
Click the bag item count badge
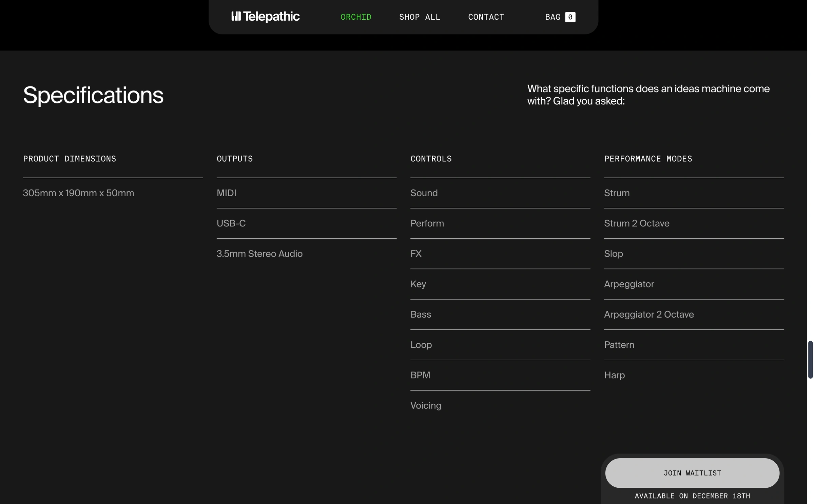click(570, 17)
